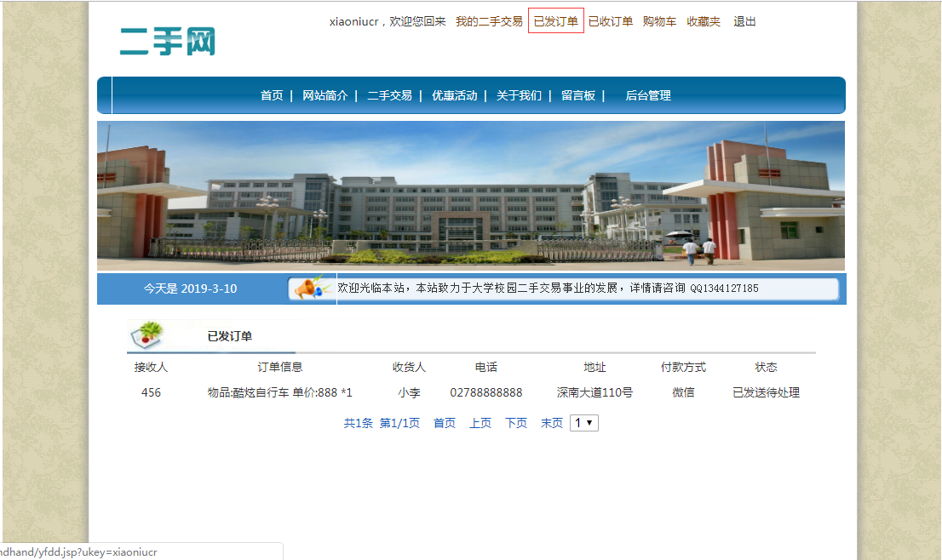Viewport: 942px width, 560px height.
Task: Click the address 深南大道110号
Action: (594, 392)
